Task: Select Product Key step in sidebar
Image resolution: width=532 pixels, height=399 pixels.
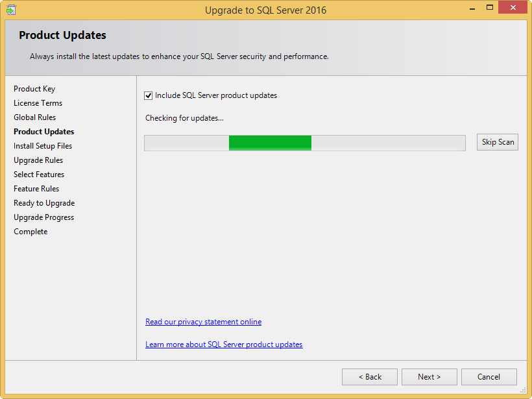Action: point(34,89)
